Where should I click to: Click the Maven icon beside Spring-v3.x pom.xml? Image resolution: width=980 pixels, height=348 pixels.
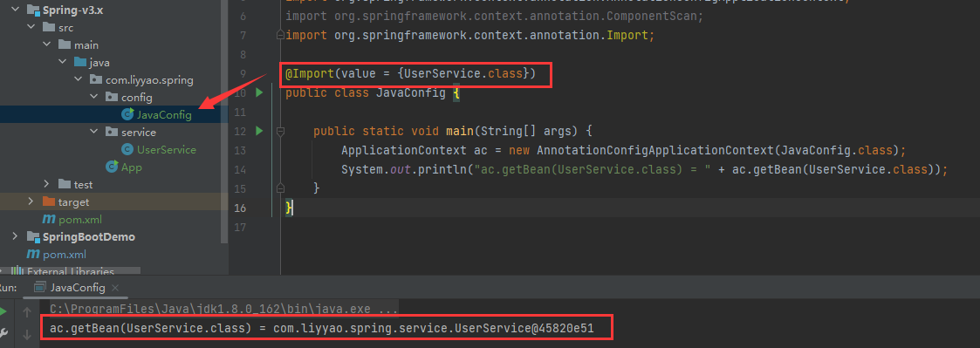(x=49, y=219)
